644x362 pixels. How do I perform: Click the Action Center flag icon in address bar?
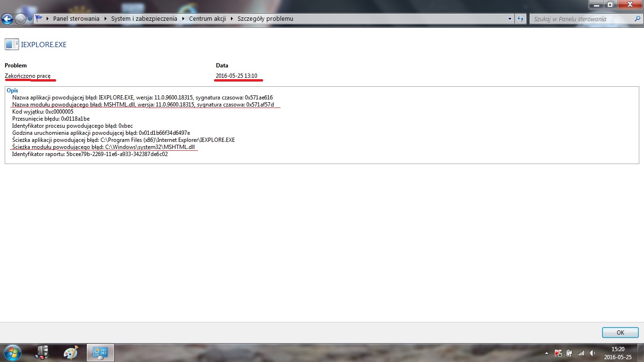[39, 19]
